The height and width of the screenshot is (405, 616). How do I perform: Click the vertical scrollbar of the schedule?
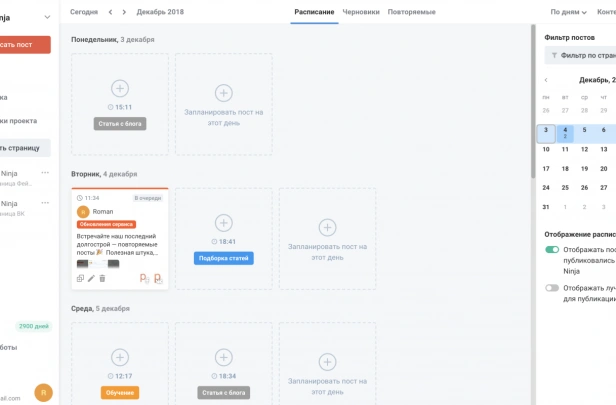click(533, 101)
